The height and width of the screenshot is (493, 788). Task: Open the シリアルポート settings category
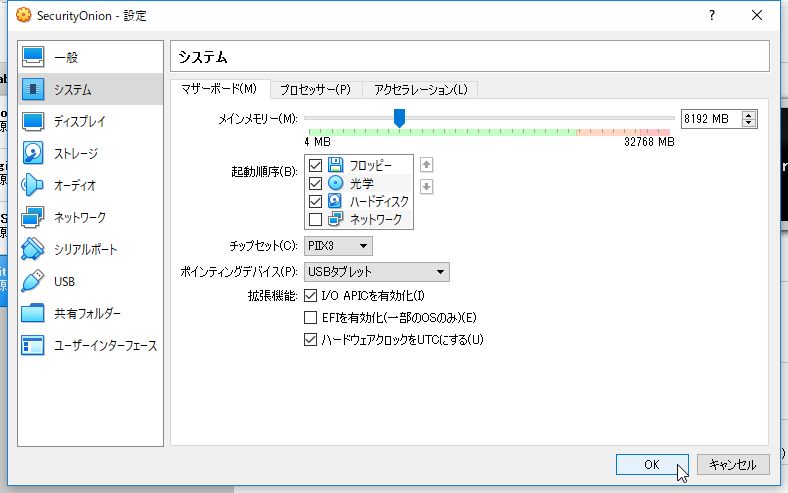coord(90,249)
